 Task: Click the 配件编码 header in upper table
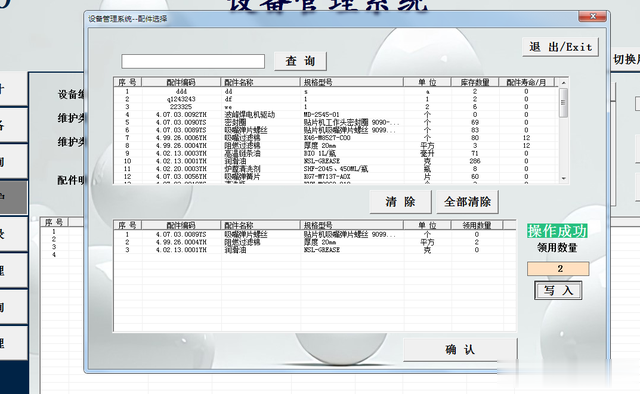click(x=181, y=82)
